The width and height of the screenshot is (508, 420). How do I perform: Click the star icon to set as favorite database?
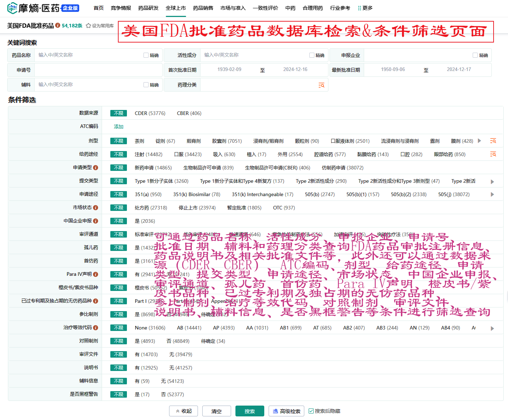coord(88,26)
